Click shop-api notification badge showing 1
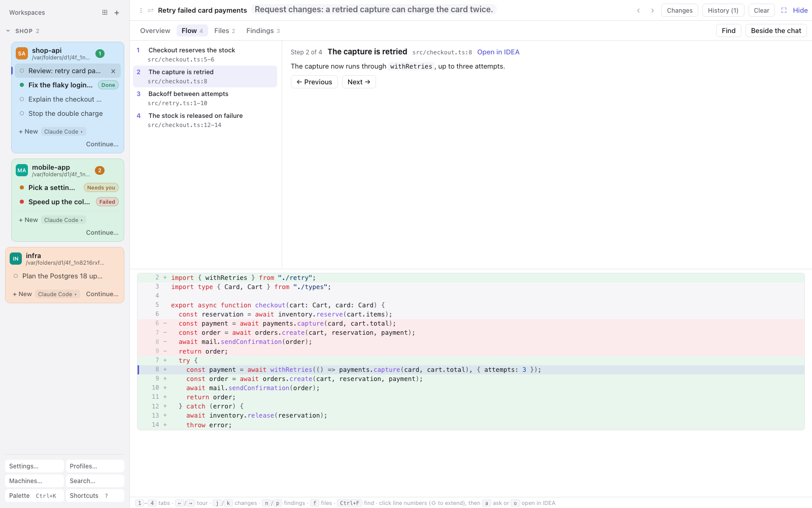The width and height of the screenshot is (812, 508). point(100,53)
